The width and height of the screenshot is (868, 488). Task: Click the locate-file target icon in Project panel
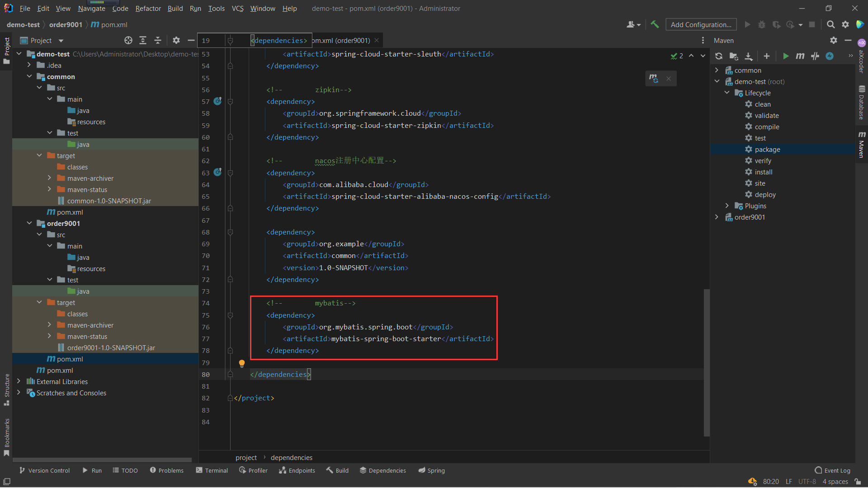128,41
